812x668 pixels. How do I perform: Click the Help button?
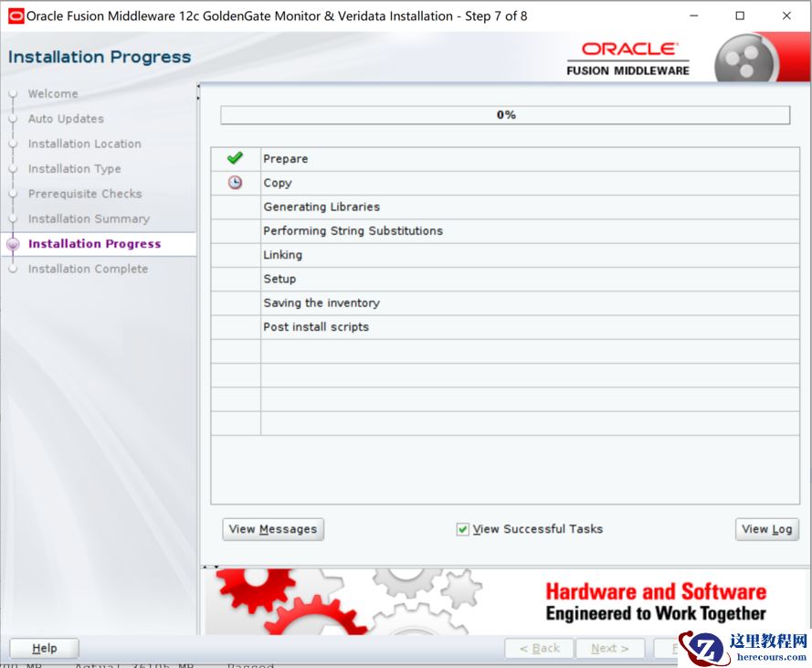click(x=45, y=648)
